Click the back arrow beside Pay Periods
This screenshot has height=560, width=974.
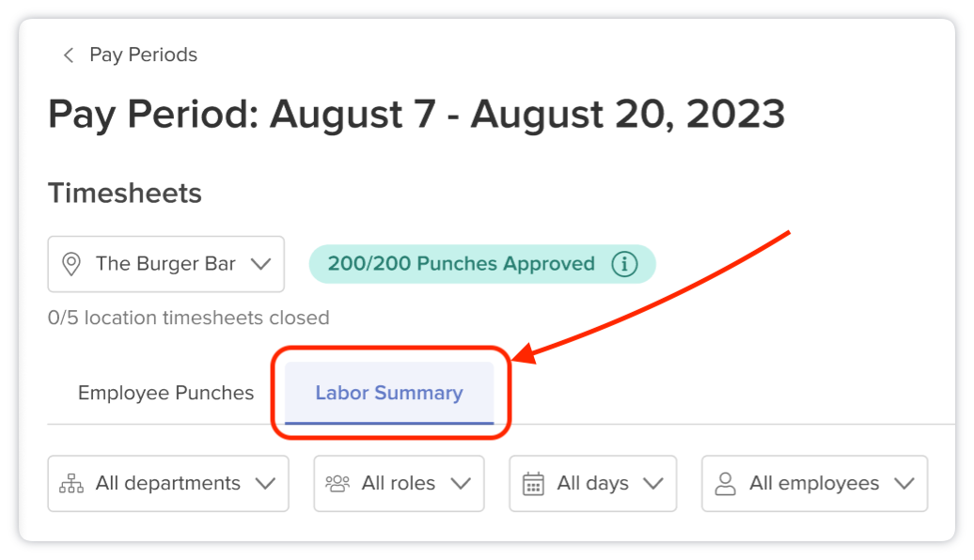69,55
